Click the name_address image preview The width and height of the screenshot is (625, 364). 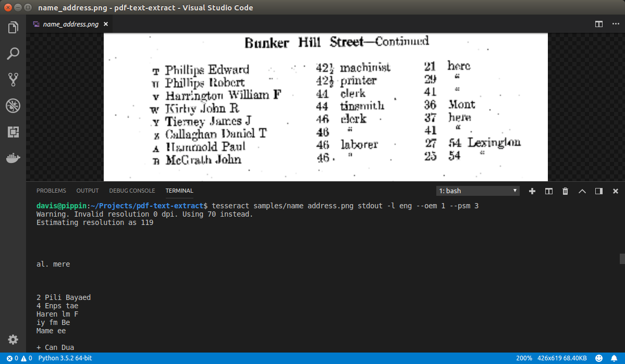(x=326, y=107)
